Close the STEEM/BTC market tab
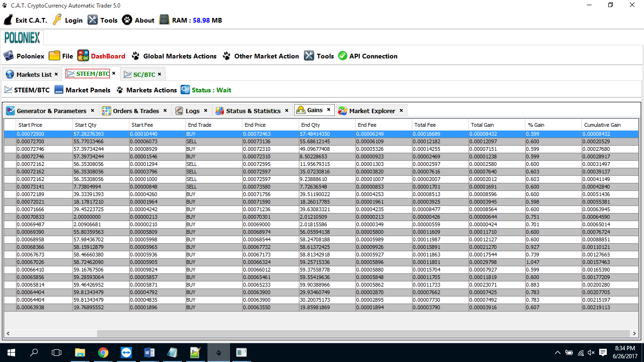Screen dimensions: 644x362 [x=114, y=74]
